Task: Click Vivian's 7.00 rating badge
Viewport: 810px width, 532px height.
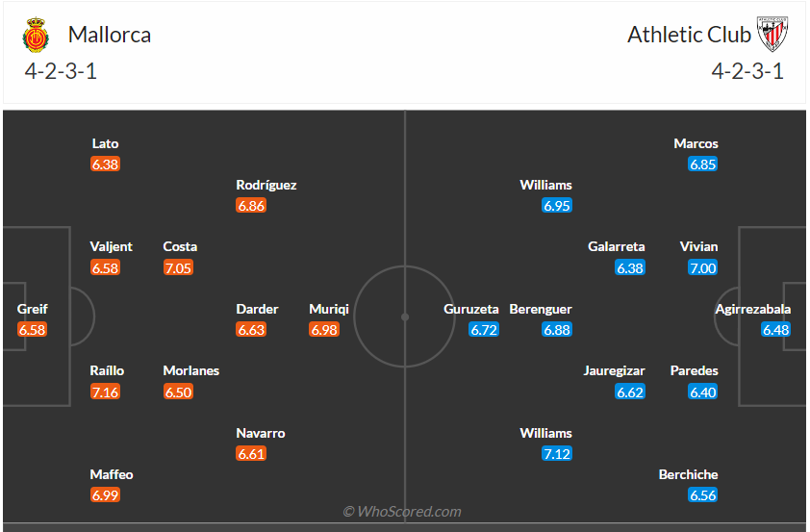Action: click(x=703, y=268)
